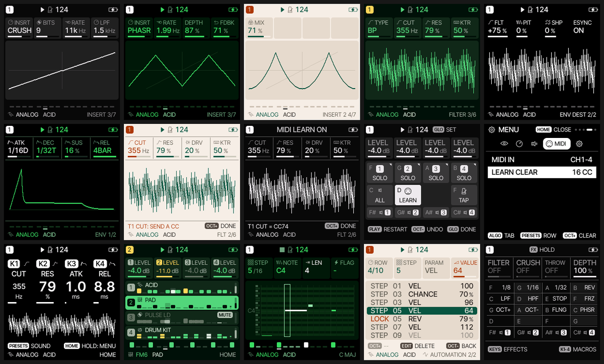Open the dial icon tab in MENU

click(519, 144)
